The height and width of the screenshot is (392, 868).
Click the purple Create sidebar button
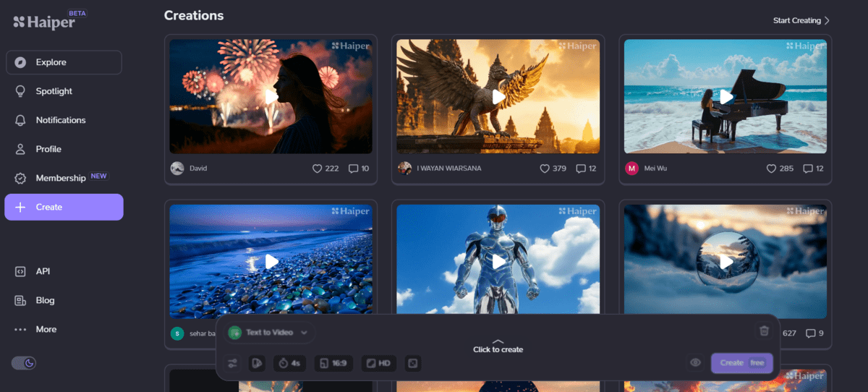pyautogui.click(x=64, y=207)
